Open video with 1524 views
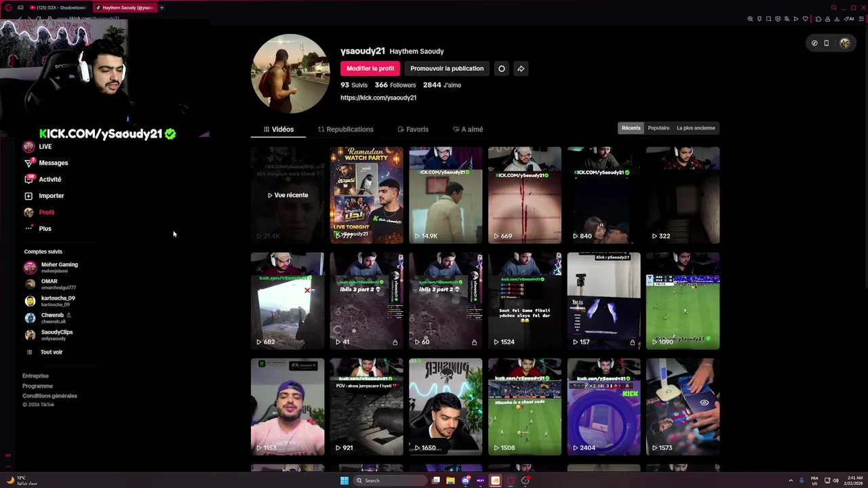The height and width of the screenshot is (488, 868). [525, 301]
